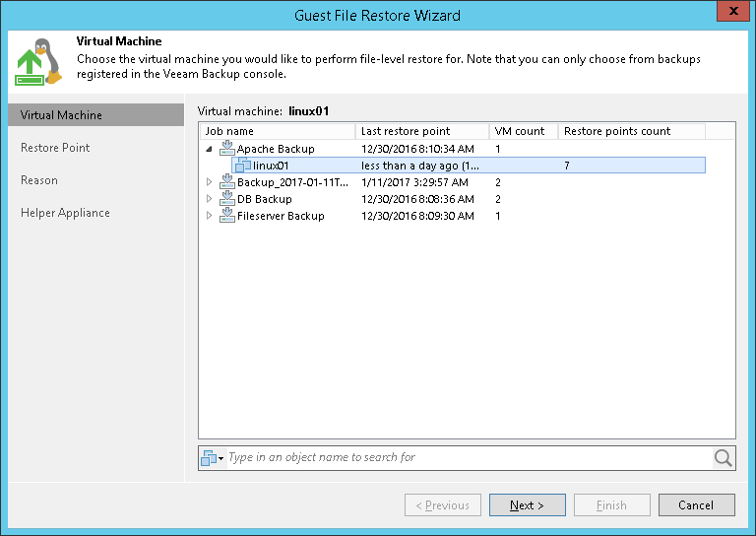Click the Next button
This screenshot has width=756, height=536.
(x=527, y=505)
